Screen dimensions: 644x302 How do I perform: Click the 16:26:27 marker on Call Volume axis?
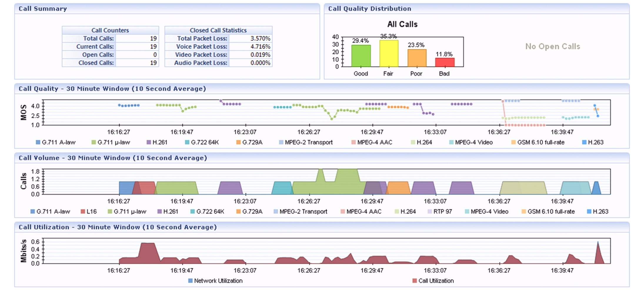click(309, 201)
